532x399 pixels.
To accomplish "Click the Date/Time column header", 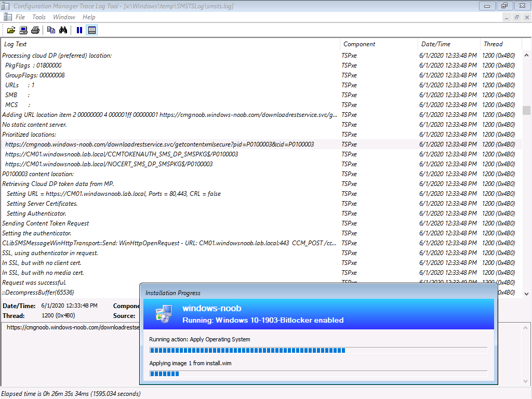I will pyautogui.click(x=449, y=44).
